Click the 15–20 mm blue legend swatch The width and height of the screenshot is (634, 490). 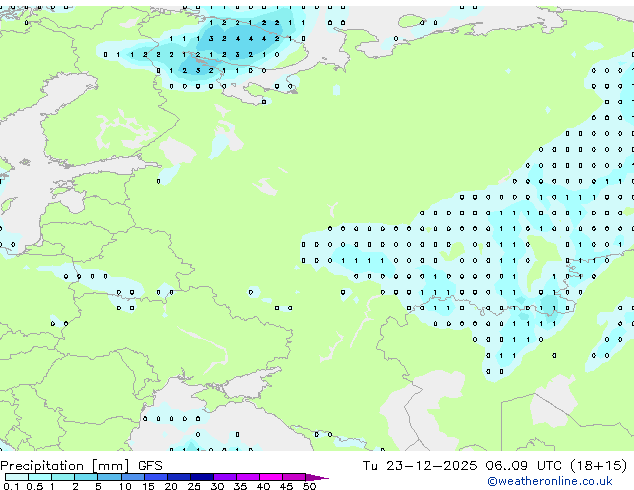(155, 477)
